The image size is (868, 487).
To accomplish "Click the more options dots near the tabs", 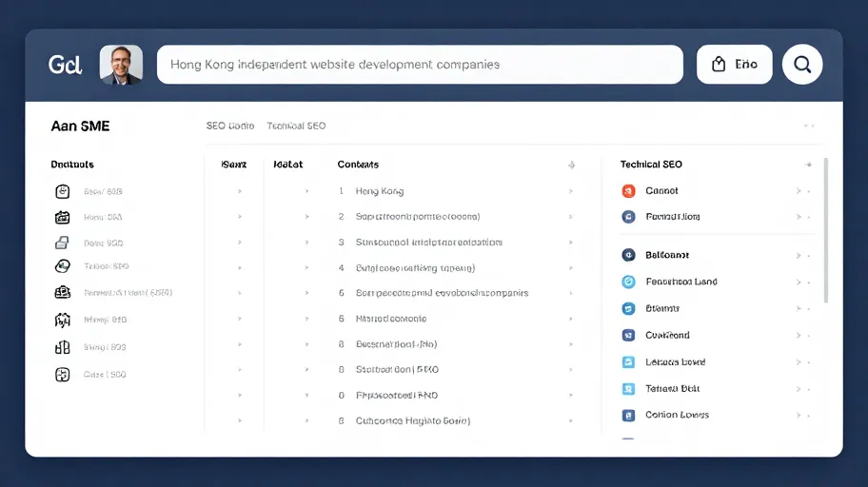I will (x=809, y=127).
